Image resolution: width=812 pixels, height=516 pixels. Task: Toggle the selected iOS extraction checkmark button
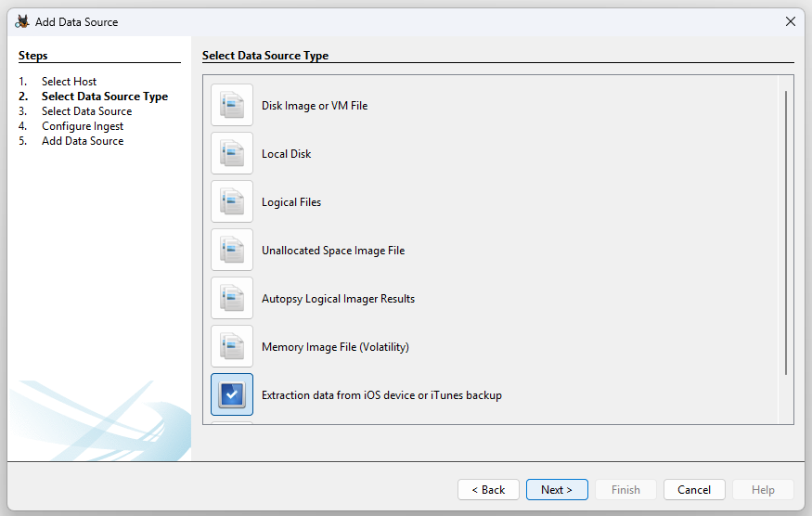click(x=232, y=394)
